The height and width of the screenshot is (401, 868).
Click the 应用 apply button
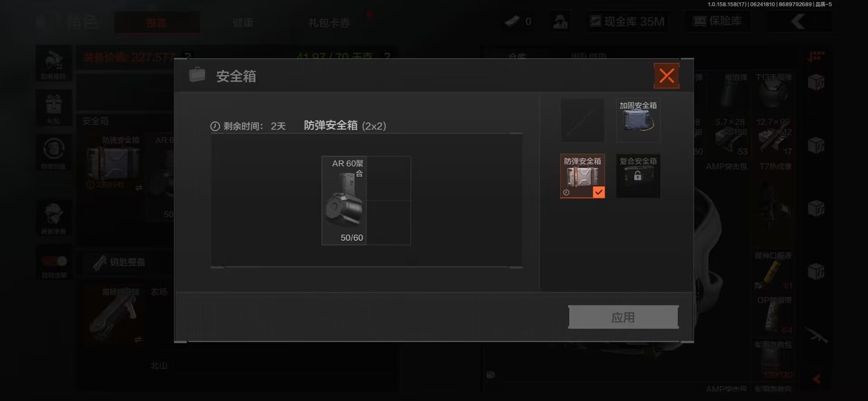pos(623,317)
